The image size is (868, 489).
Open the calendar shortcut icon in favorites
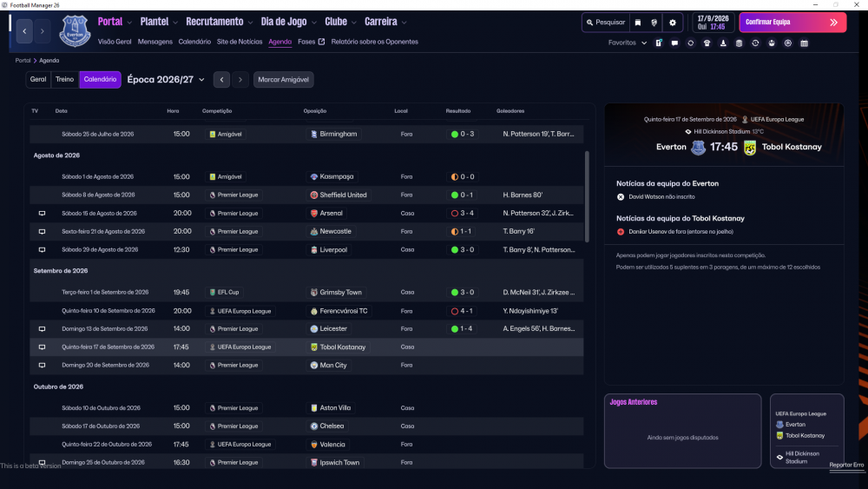[x=805, y=43]
